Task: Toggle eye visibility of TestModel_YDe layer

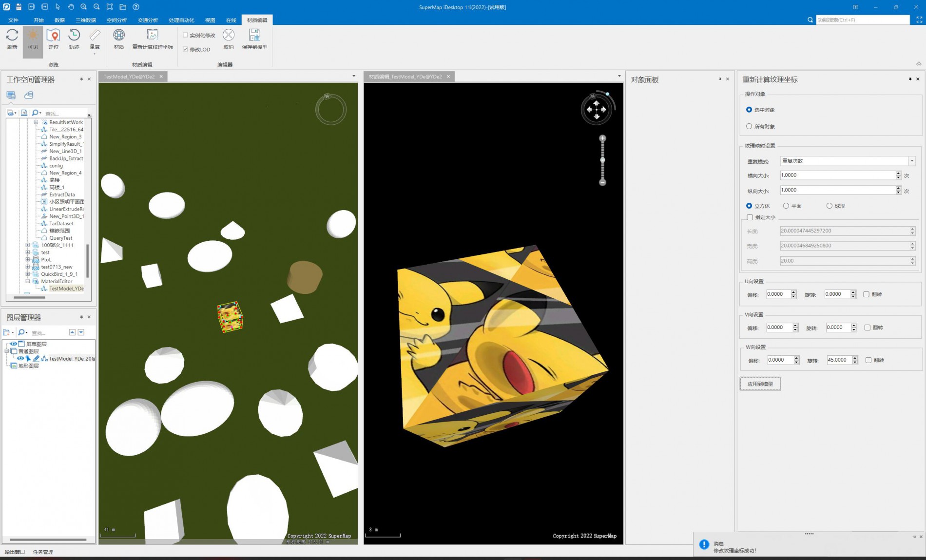Action: (x=20, y=358)
